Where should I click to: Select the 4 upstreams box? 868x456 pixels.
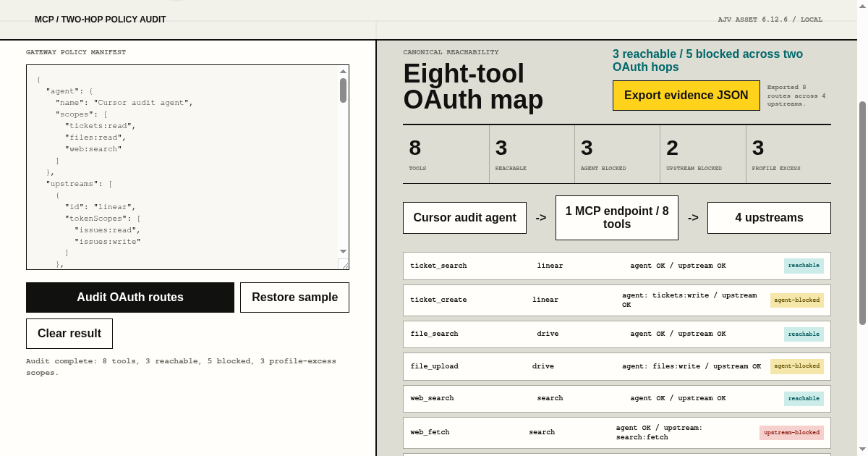tap(769, 218)
